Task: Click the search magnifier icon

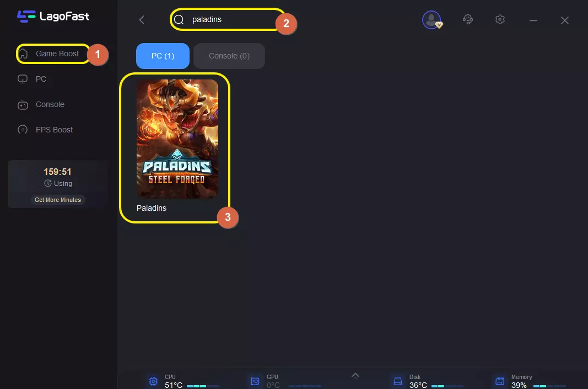Action: 179,19
